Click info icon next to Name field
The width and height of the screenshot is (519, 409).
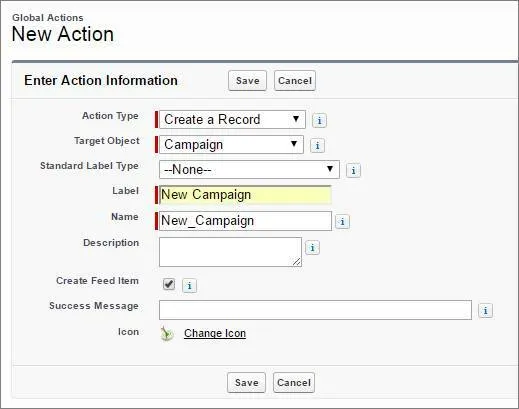pos(342,221)
